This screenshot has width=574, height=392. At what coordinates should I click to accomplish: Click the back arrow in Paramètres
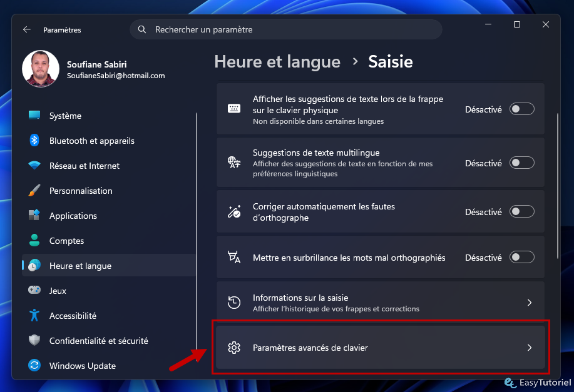(27, 29)
